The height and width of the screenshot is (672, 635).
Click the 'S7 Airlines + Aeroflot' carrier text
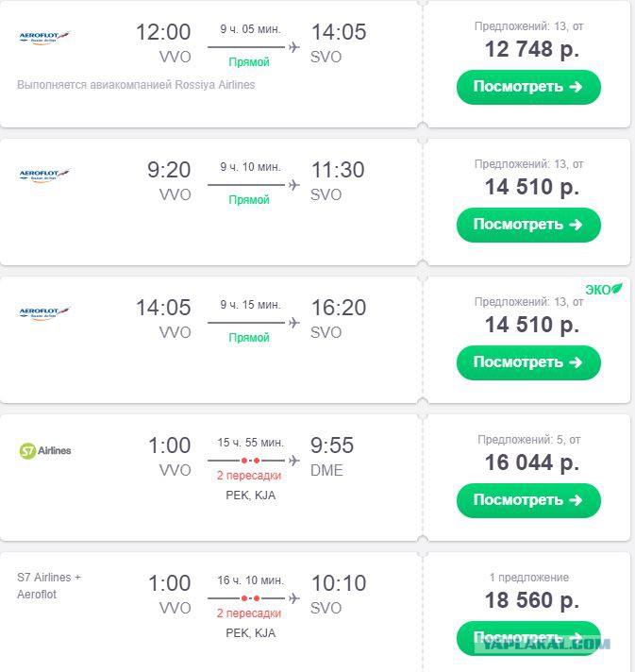[49, 586]
